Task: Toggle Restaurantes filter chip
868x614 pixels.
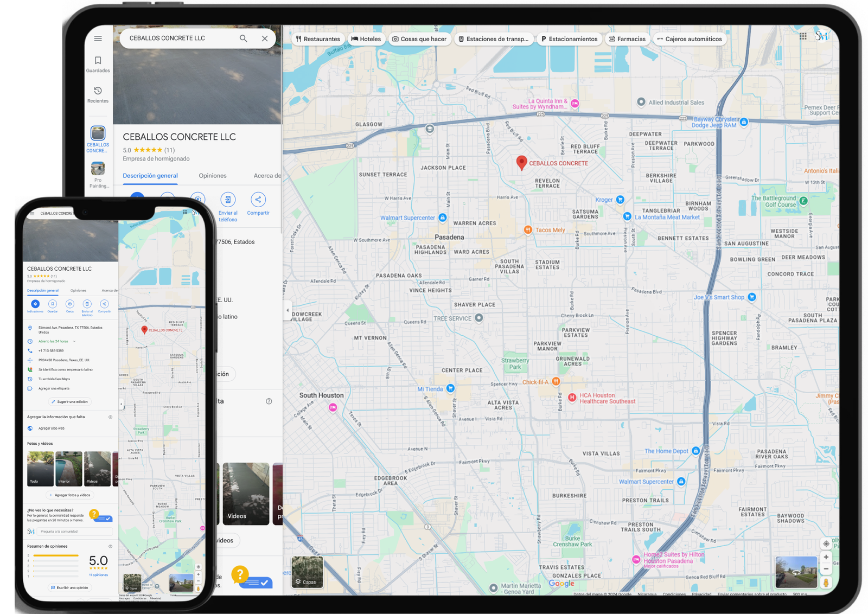Action: (318, 39)
